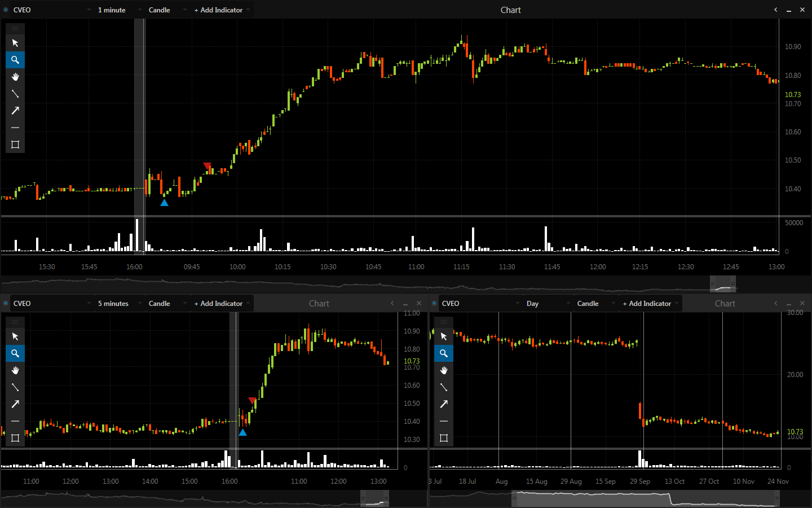Click the navigator range handle under the 1 minute chart
This screenshot has height=508, width=812.
point(723,284)
